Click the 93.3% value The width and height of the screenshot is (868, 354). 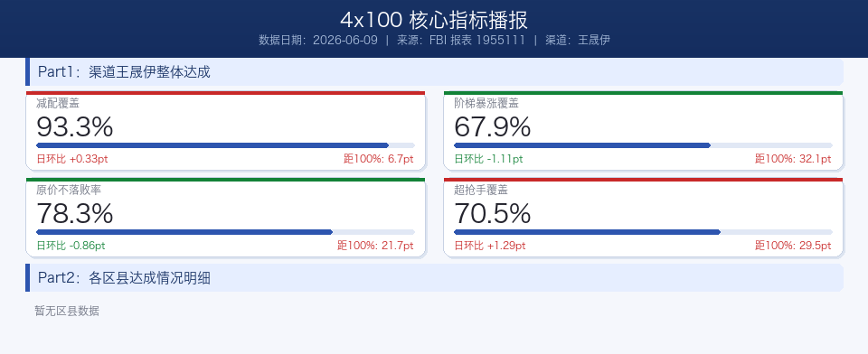[75, 127]
